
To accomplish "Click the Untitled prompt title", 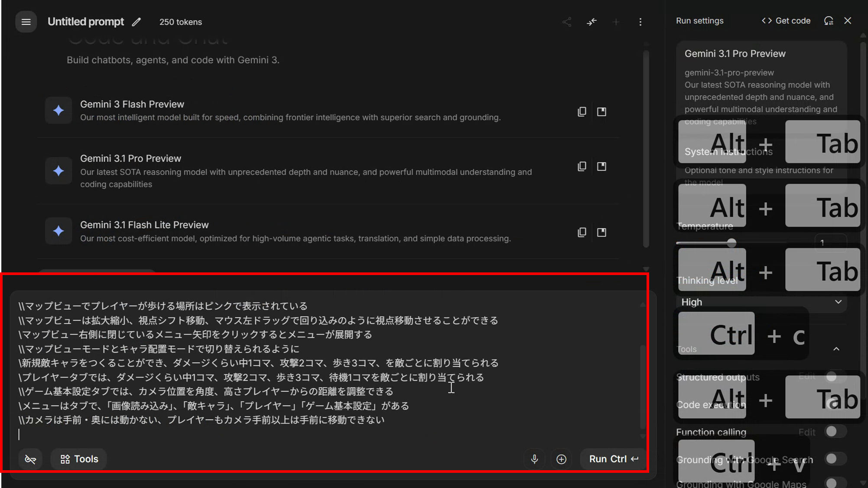I will point(86,22).
